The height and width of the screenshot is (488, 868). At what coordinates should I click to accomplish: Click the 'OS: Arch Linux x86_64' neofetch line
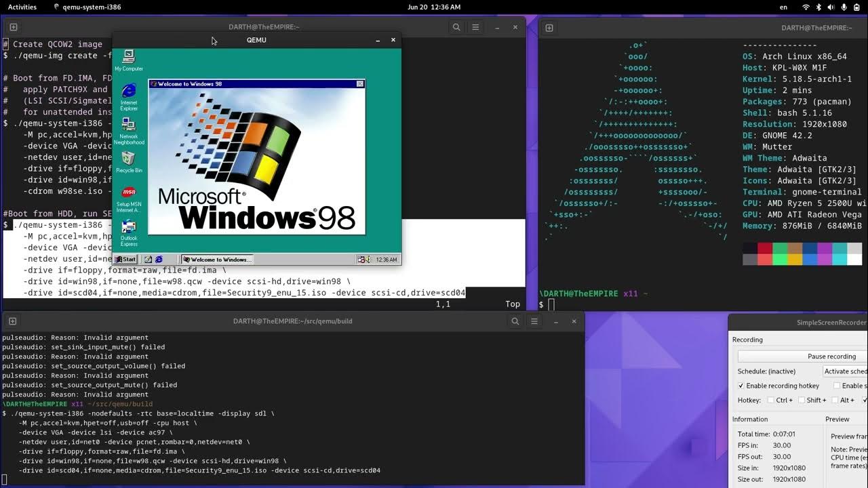(x=795, y=57)
